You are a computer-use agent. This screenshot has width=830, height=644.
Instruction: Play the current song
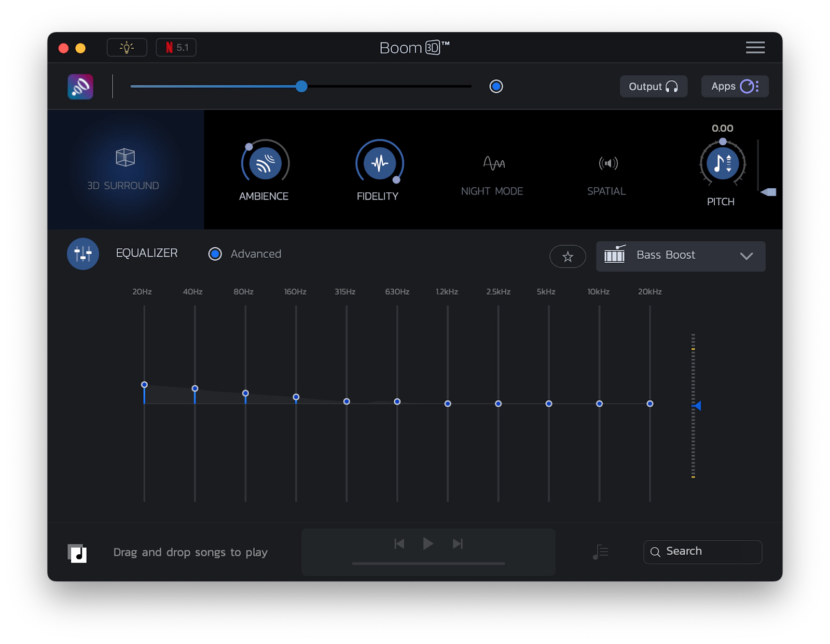pyautogui.click(x=428, y=543)
